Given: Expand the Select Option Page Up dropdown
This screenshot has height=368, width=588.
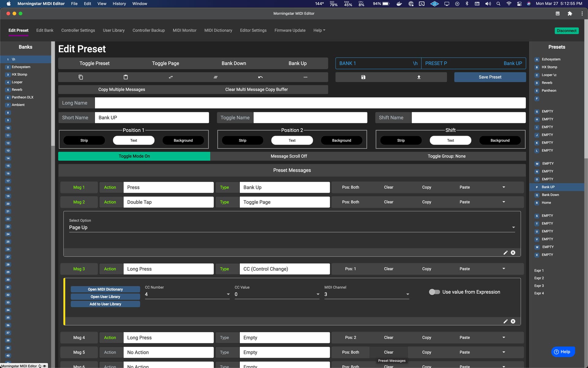Looking at the screenshot, I should 292,228.
